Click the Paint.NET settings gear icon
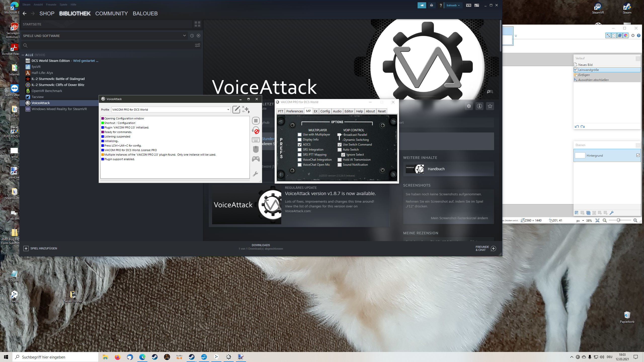Screen dimensions: 644x362 633,35
